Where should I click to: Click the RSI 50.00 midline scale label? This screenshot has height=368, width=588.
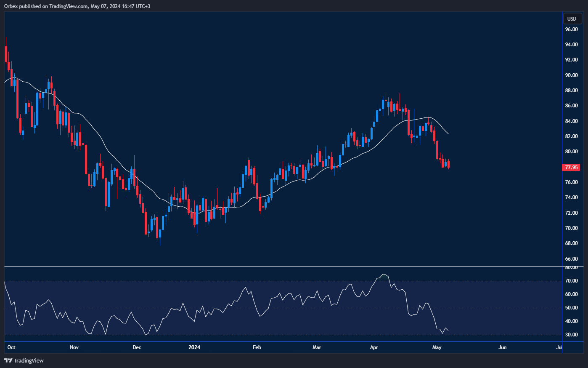click(x=571, y=308)
